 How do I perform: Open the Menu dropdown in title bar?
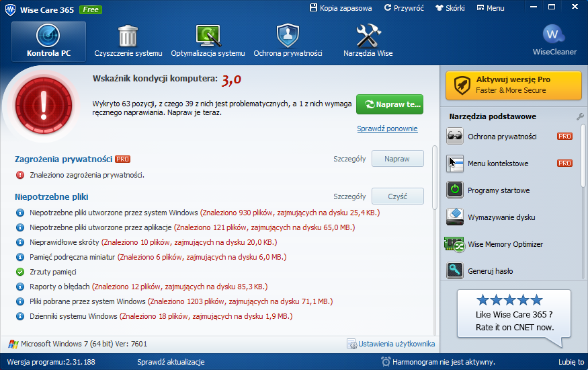pyautogui.click(x=490, y=8)
